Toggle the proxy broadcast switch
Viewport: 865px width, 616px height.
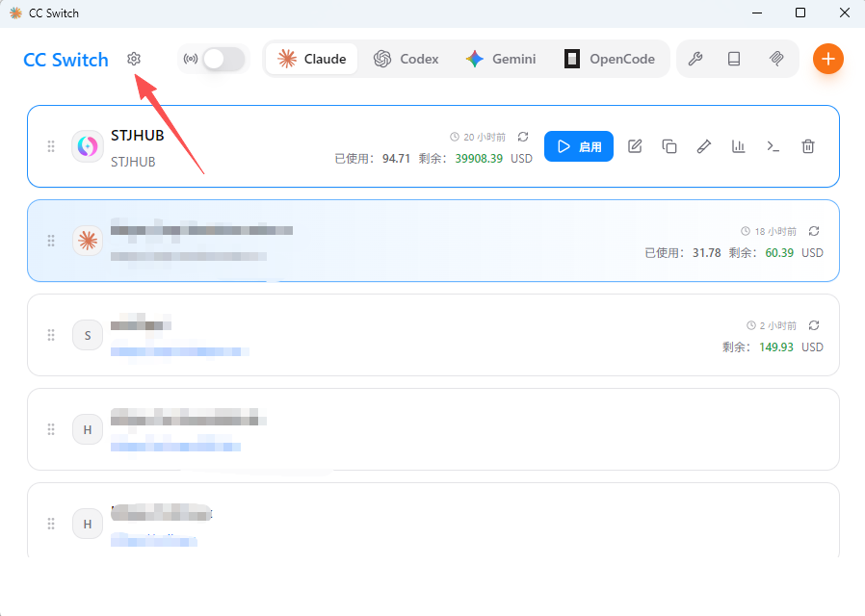[223, 59]
